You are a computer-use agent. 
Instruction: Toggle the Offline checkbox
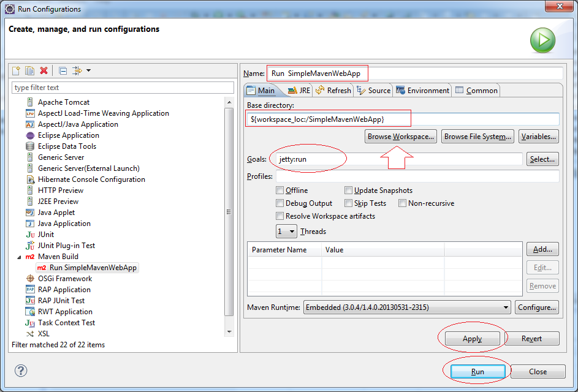pos(279,190)
